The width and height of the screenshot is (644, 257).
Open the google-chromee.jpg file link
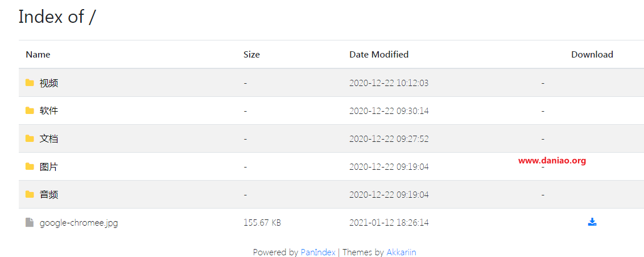[x=79, y=223]
